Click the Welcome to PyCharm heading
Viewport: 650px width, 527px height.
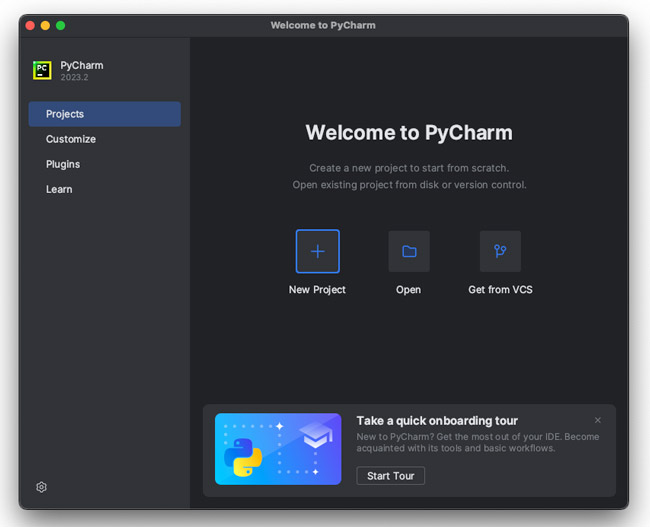[409, 133]
